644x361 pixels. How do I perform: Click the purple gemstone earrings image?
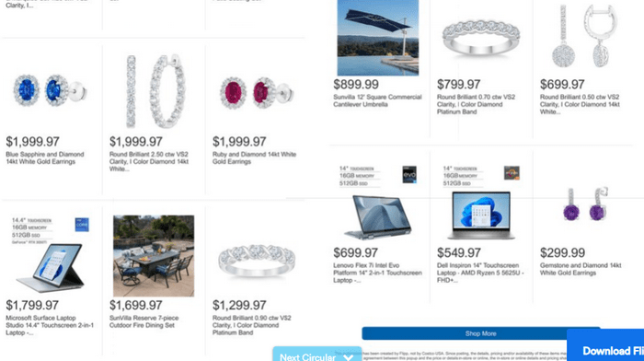point(585,205)
